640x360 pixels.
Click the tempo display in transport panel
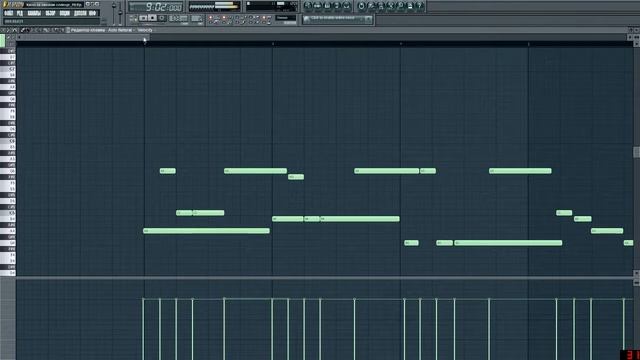pos(178,18)
